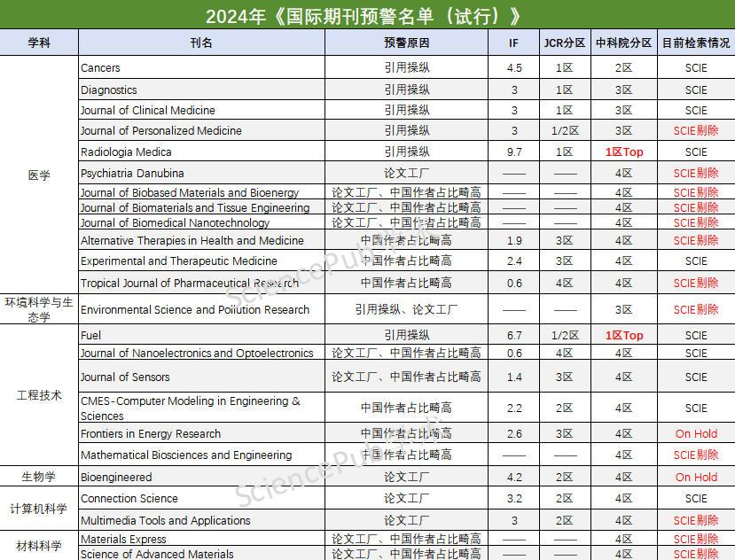Click On Hold in Frontiers in Energy Research row
735x560 pixels.
(x=696, y=434)
